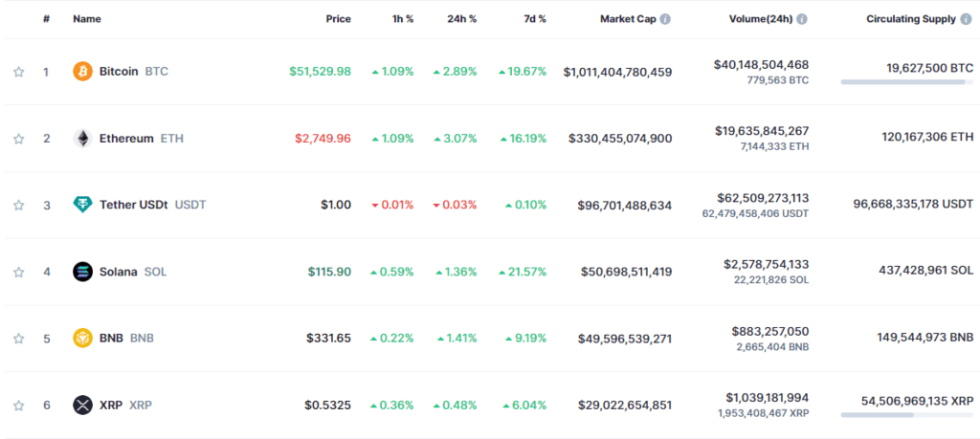Image resolution: width=980 pixels, height=439 pixels.
Task: Click the Ethereum diamond logo icon
Action: [83, 139]
